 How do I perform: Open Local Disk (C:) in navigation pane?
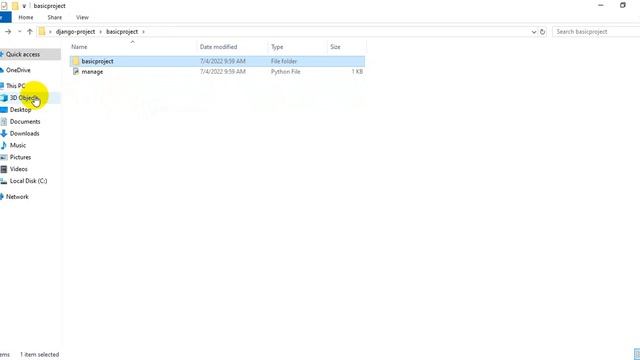(29, 181)
